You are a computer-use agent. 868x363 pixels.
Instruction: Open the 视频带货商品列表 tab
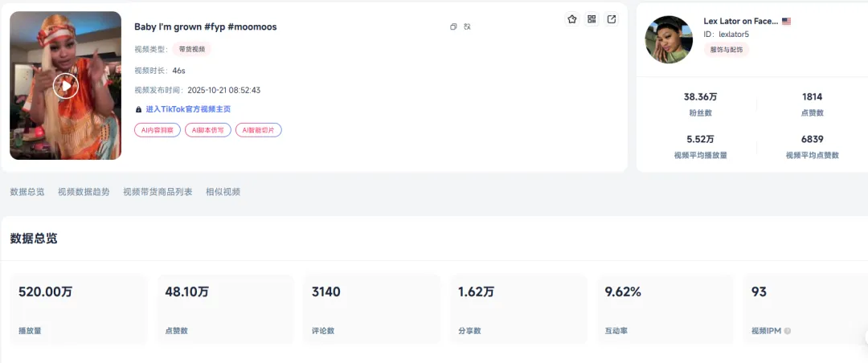coord(158,192)
